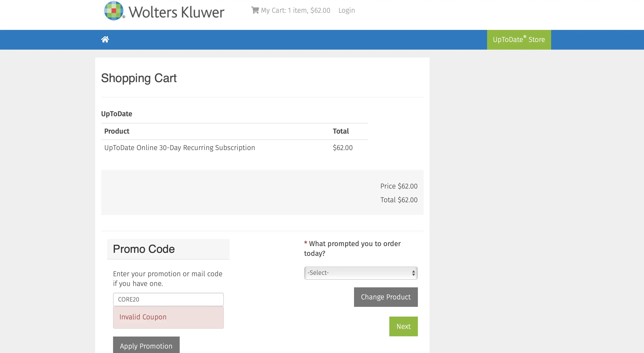
Task: Click the Invalid Coupon error message
Action: (x=143, y=317)
